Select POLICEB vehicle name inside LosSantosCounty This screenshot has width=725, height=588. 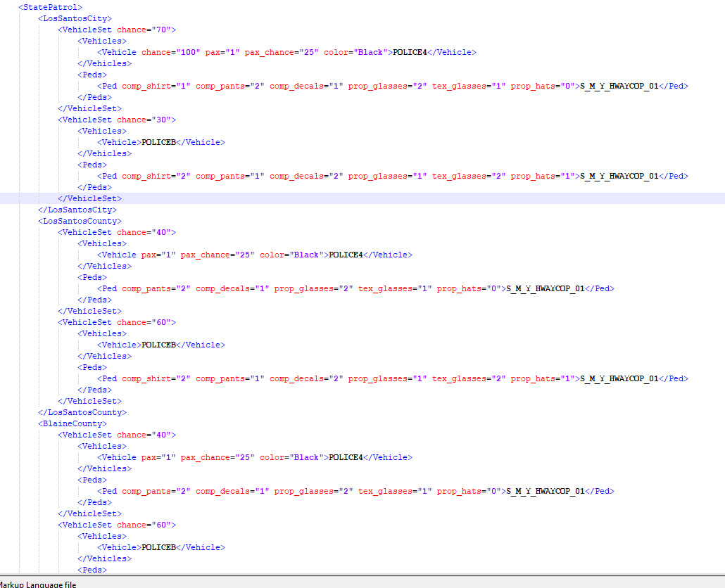point(158,345)
